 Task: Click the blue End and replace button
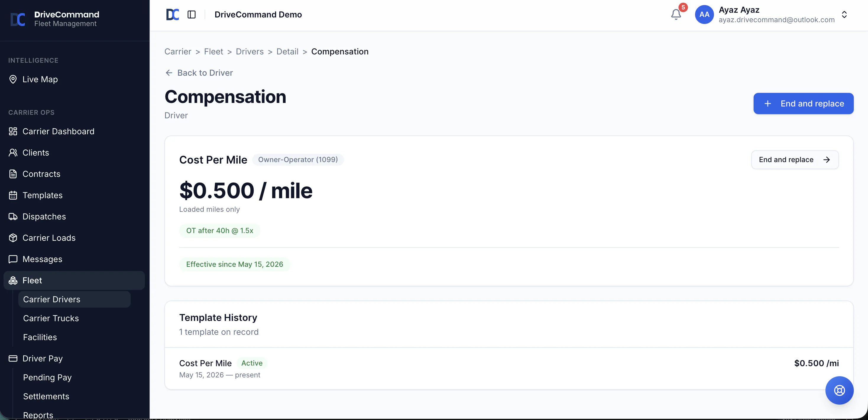(x=803, y=104)
